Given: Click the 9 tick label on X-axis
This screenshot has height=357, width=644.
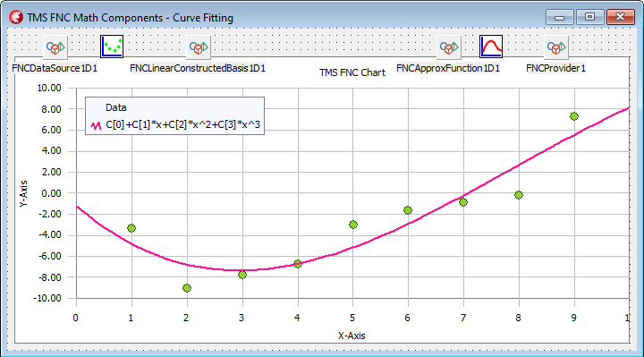Looking at the screenshot, I should [x=573, y=318].
